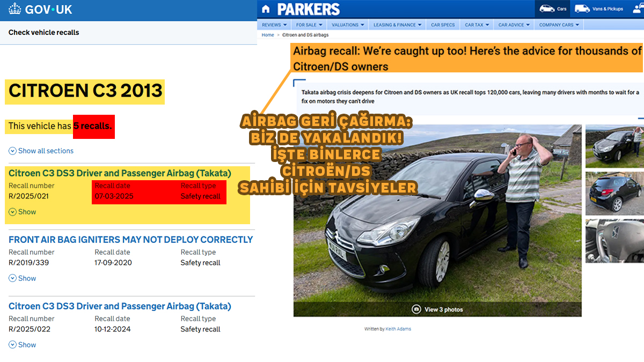Show details for recall R/2019/339
The height and width of the screenshot is (362, 644).
coord(23,278)
